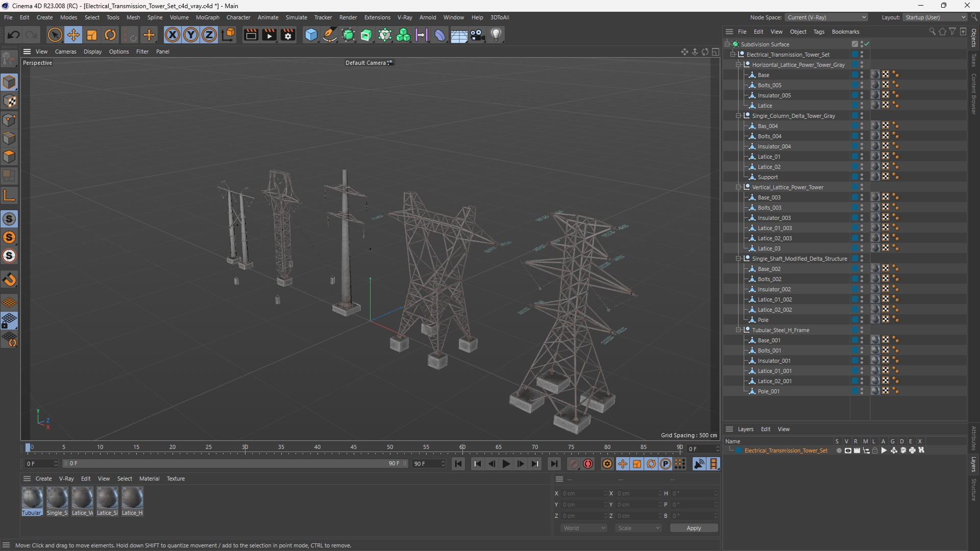Open the Simulate menu
Screen dimensions: 980x551
[x=296, y=17]
